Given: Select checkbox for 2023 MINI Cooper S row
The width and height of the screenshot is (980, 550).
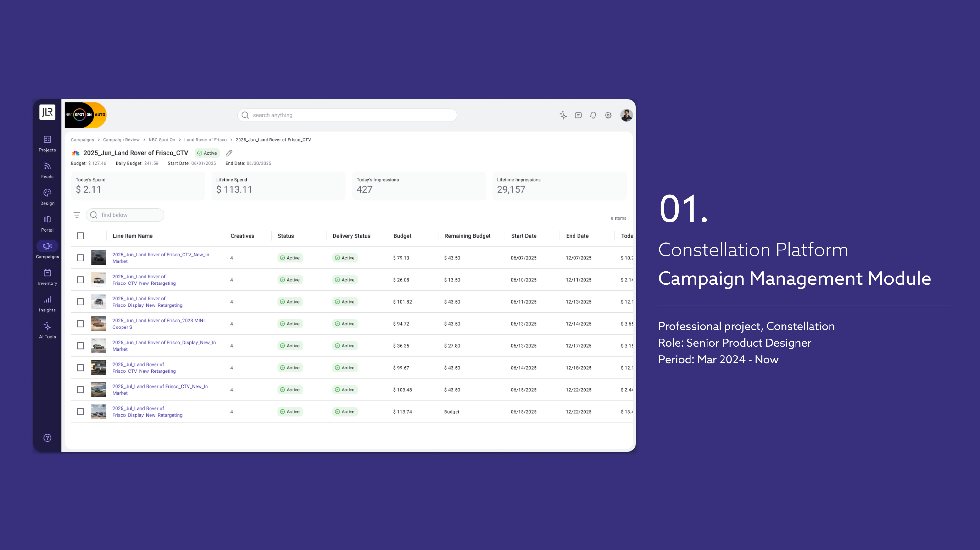Looking at the screenshot, I should (80, 324).
